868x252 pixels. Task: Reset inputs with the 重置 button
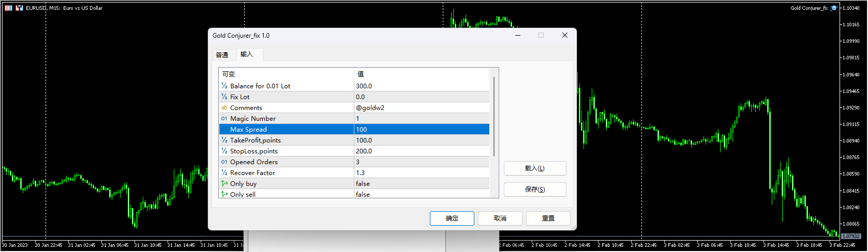tap(548, 218)
